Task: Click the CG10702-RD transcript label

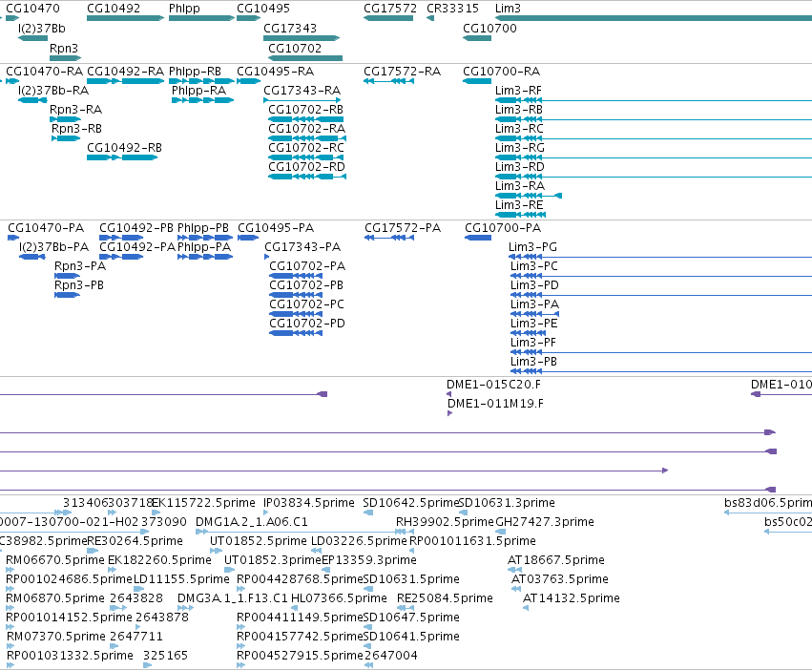Action: 306,167
